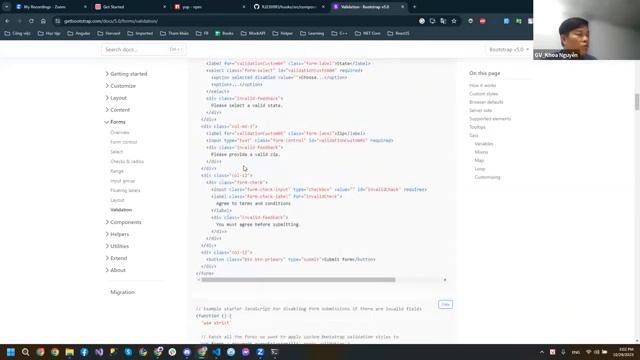Expand the Helpers sidebar section
This screenshot has height=360, width=640.
point(117,234)
